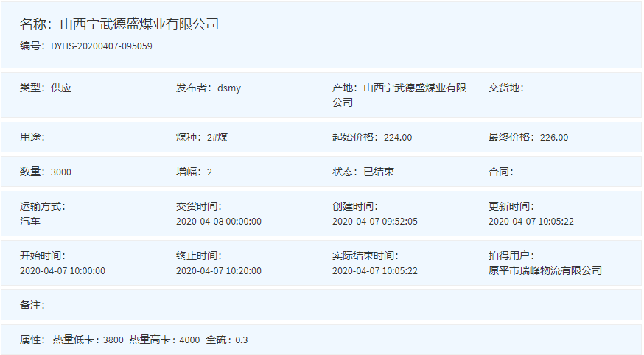This screenshot has height=355, width=644.
Task: Click the starting price 224.00
Action: point(398,138)
